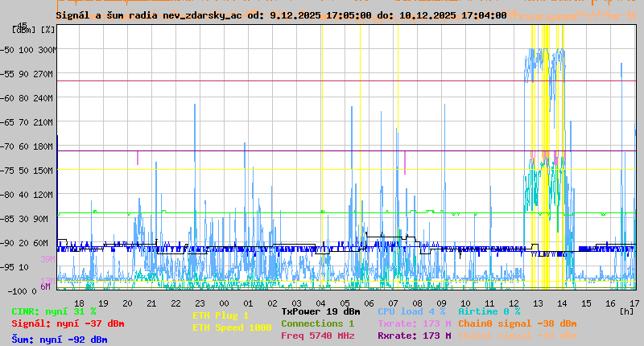Click the 'Txrate: 173 M' legend label
The width and height of the screenshot is (644, 346).
415,323
